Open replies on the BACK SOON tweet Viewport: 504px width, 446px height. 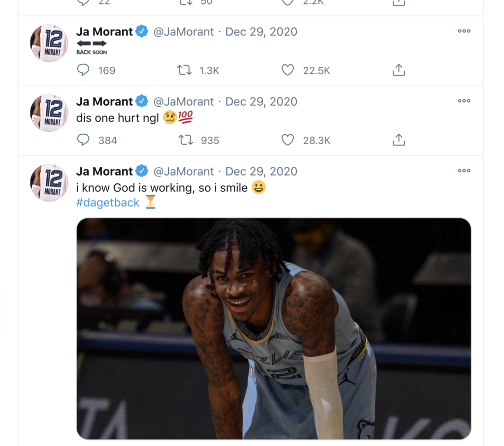click(83, 70)
